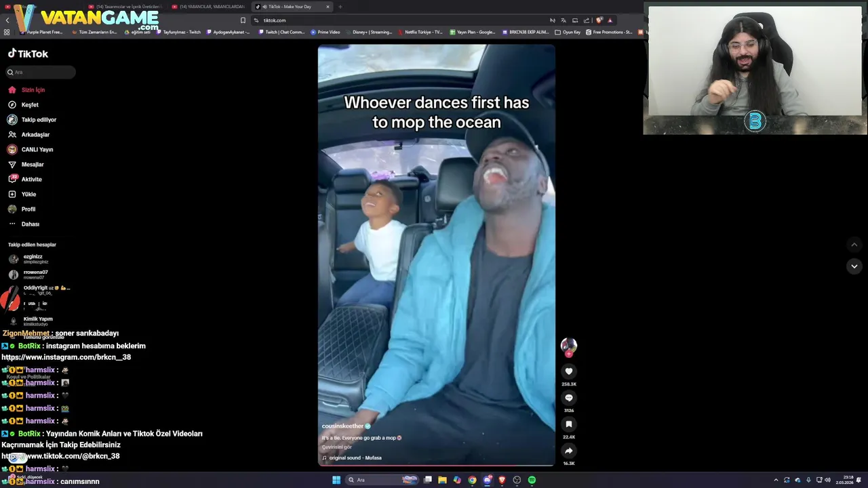Close the TikTok browser tab
868x488 pixels.
coord(328,7)
